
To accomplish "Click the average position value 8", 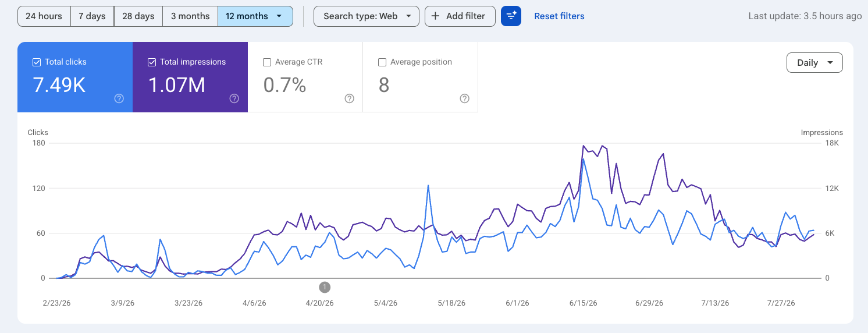I will (x=384, y=85).
